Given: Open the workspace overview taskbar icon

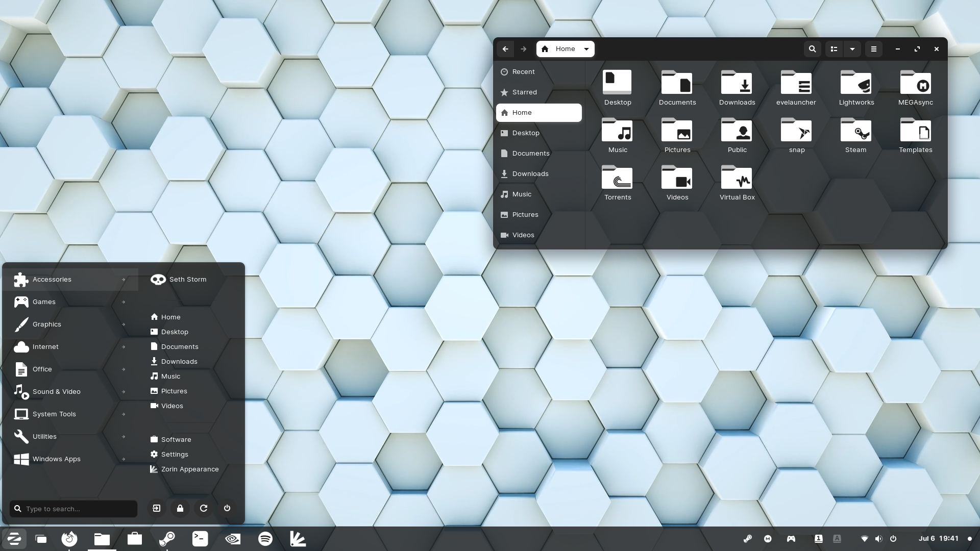Looking at the screenshot, I should pyautogui.click(x=41, y=539).
